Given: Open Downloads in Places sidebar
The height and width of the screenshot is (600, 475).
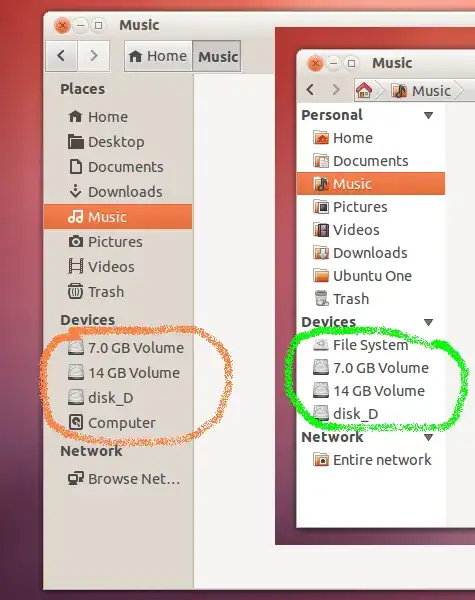Looking at the screenshot, I should pos(118,192).
